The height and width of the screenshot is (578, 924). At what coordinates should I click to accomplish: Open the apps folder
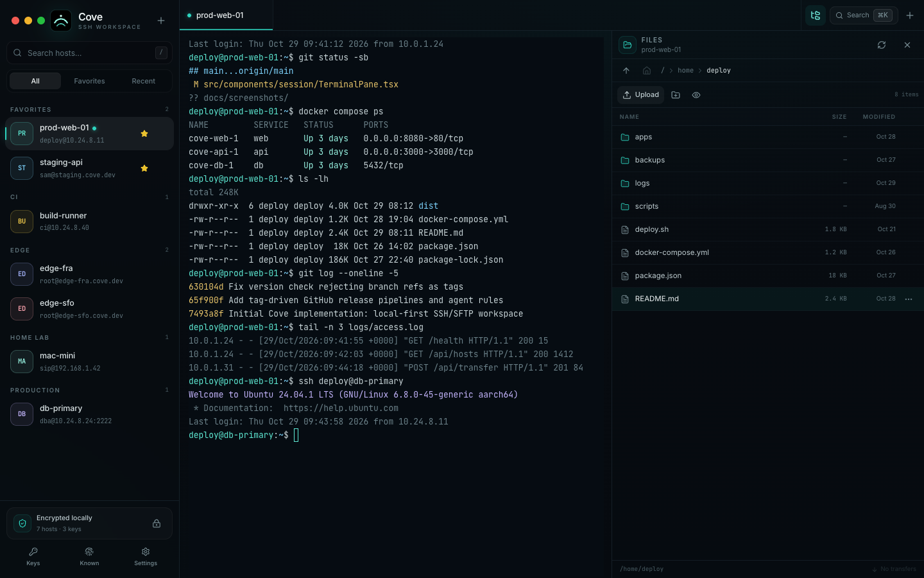coord(768,137)
